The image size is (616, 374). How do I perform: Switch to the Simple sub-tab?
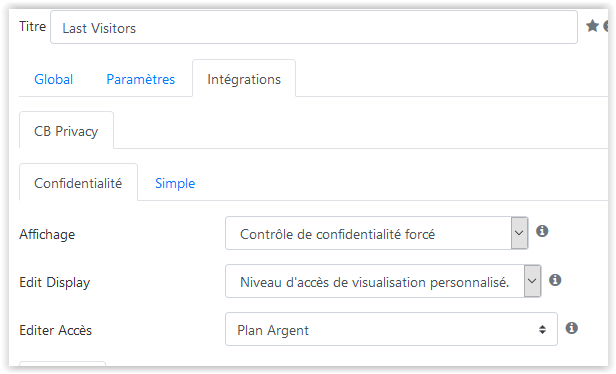point(175,183)
